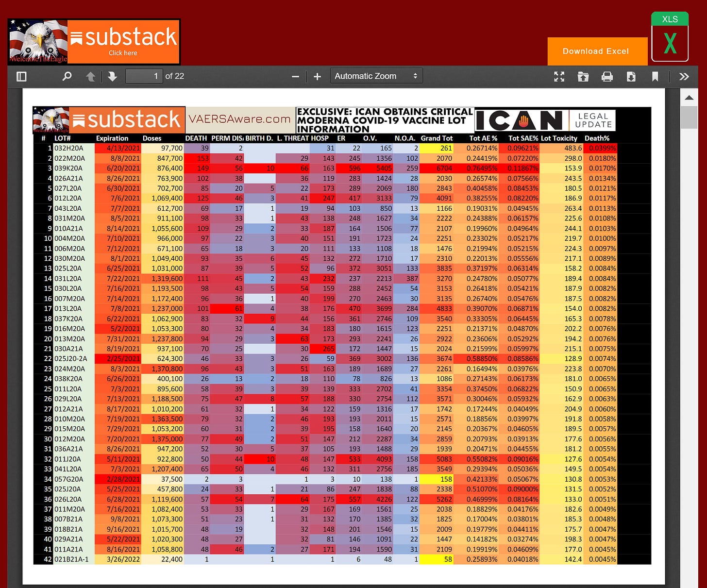Click doses value 97,700

pyautogui.click(x=172, y=148)
